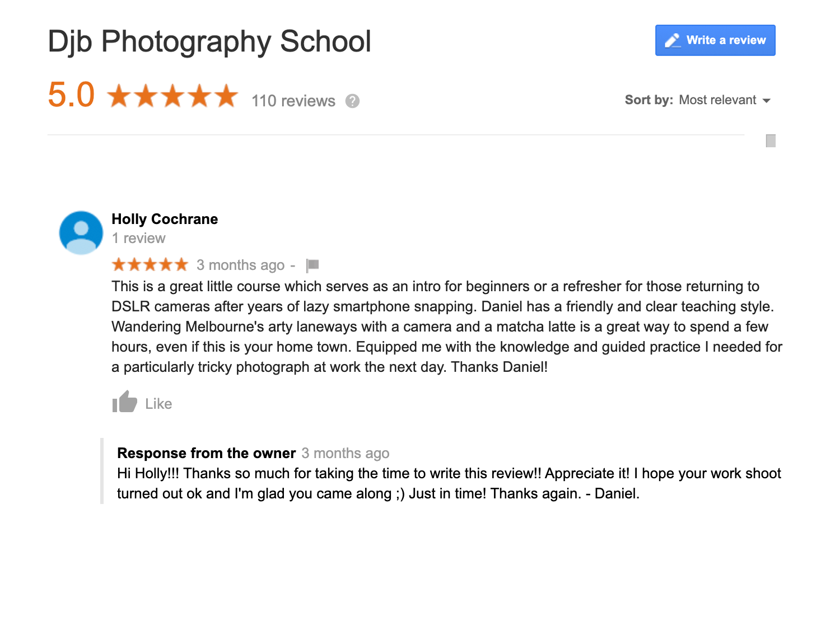Click the 110 reviews count
840x630 pixels.
[293, 101]
